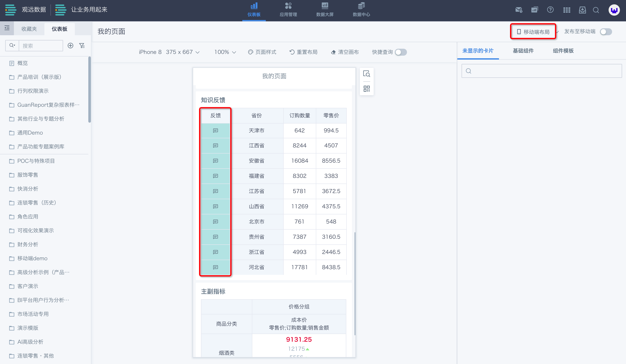Open the QR code preview icon
Image resolution: width=626 pixels, height=364 pixels.
pos(367,89)
